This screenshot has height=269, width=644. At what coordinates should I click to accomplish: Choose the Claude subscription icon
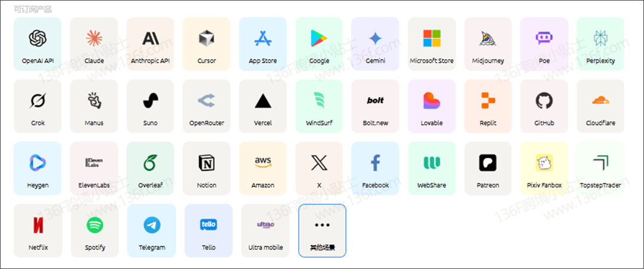tap(94, 38)
